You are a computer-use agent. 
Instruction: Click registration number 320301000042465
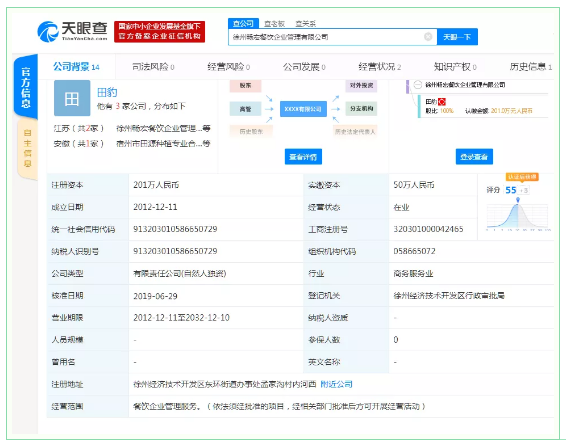(x=428, y=229)
